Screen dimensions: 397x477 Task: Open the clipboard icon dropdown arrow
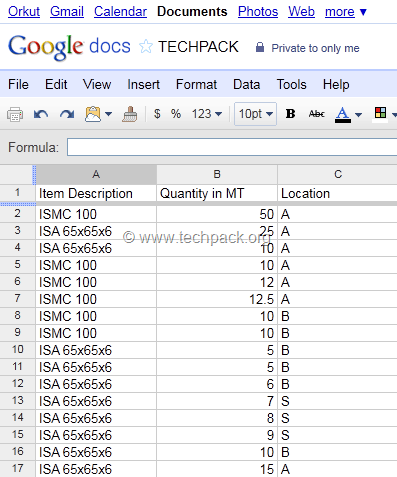[108, 114]
